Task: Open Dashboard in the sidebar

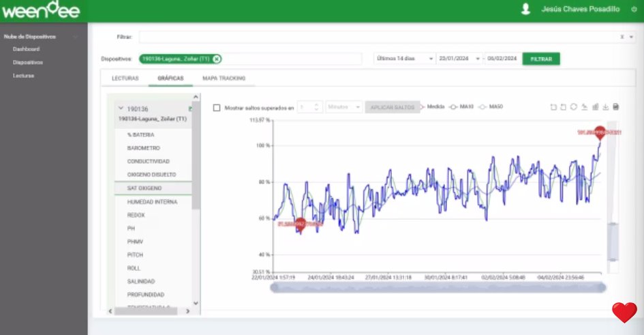Action: (27, 49)
